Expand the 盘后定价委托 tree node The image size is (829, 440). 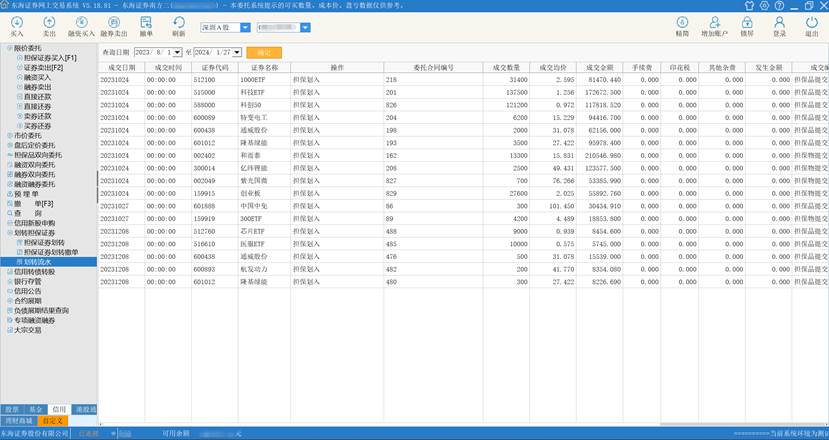(x=10, y=145)
